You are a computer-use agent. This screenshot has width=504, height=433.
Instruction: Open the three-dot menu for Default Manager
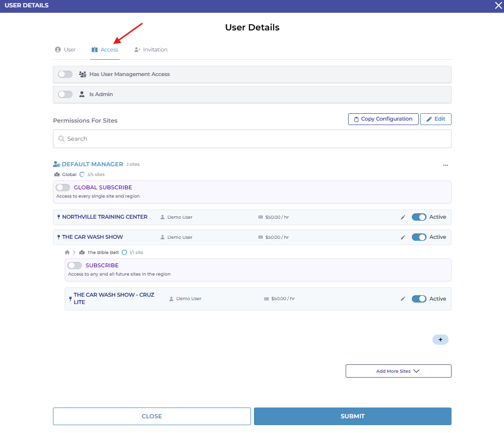[x=445, y=165]
